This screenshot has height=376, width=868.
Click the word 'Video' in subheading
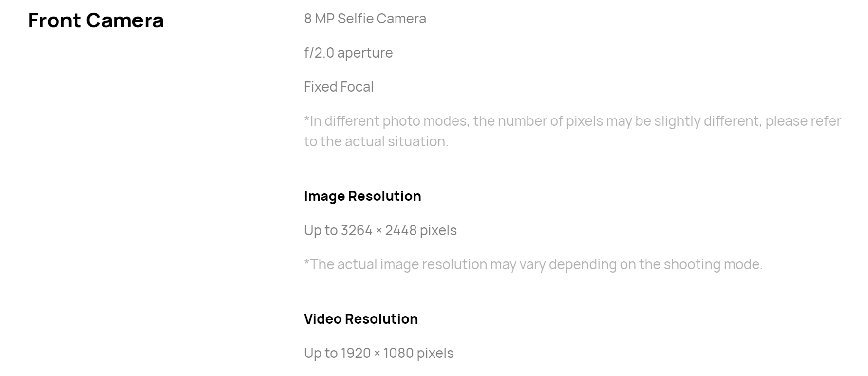322,319
